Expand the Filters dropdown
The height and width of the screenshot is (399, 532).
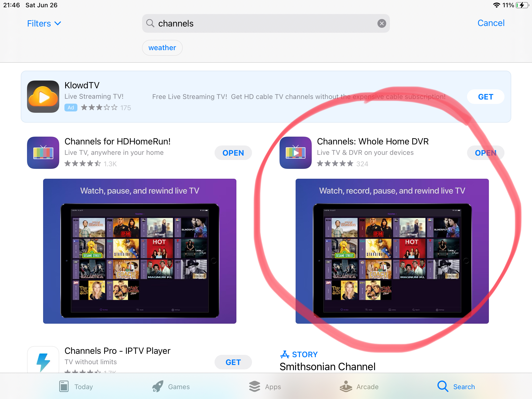click(x=44, y=23)
